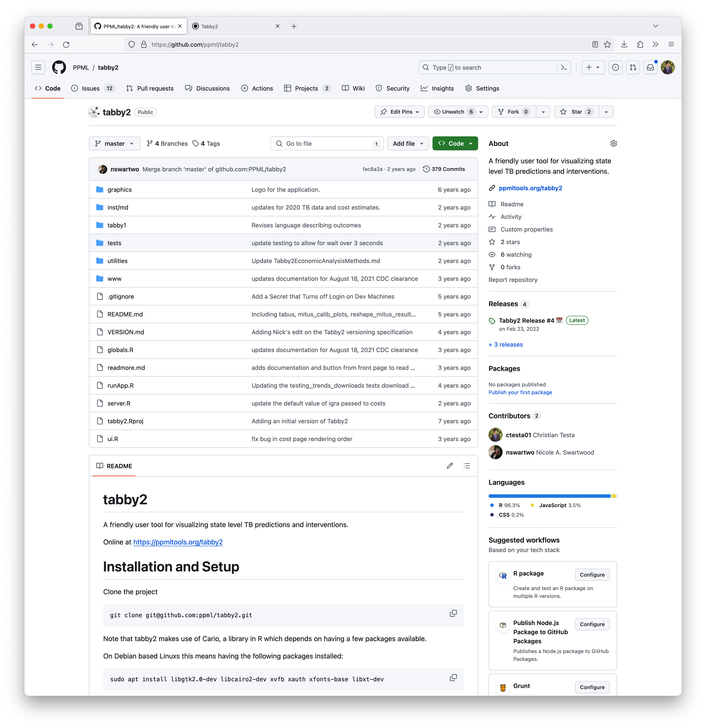Viewport: 706px width, 728px height.
Task: Click the edit README pencil icon
Action: pyautogui.click(x=450, y=466)
